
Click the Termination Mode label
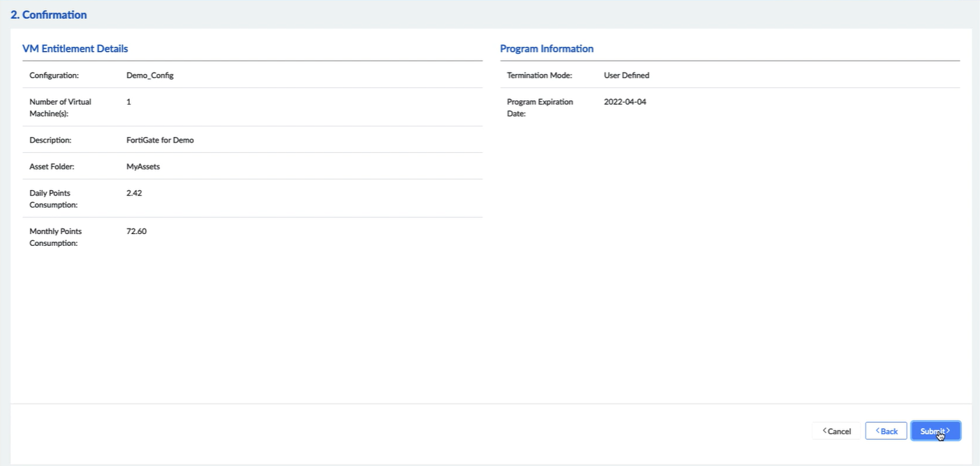point(539,75)
